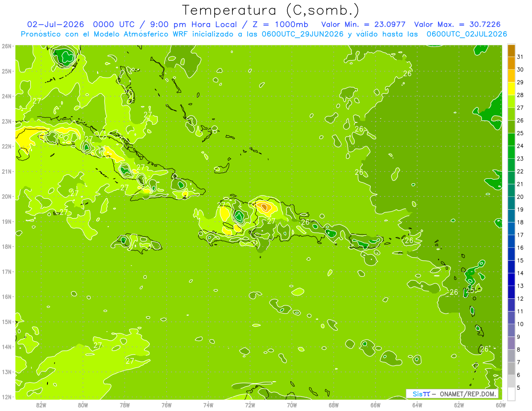
Task: Click legend value 12
Action: (520, 298)
